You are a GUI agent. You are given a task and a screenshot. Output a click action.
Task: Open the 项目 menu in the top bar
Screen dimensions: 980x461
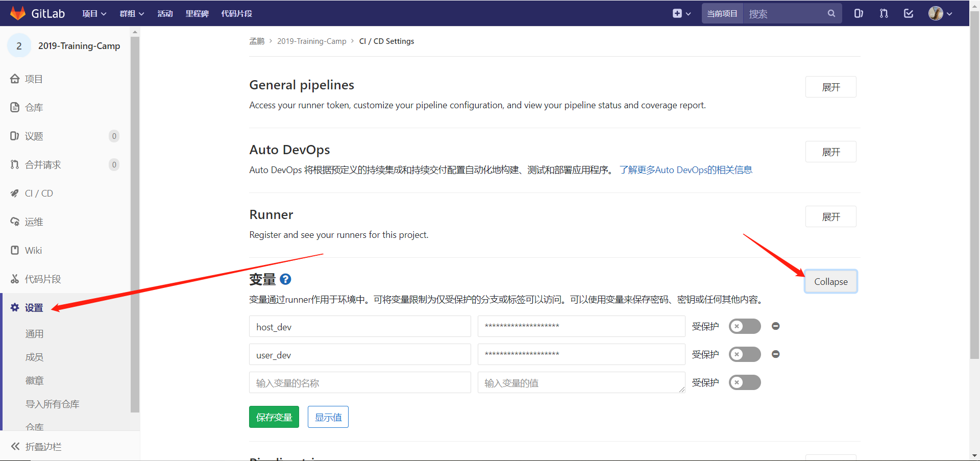[94, 13]
